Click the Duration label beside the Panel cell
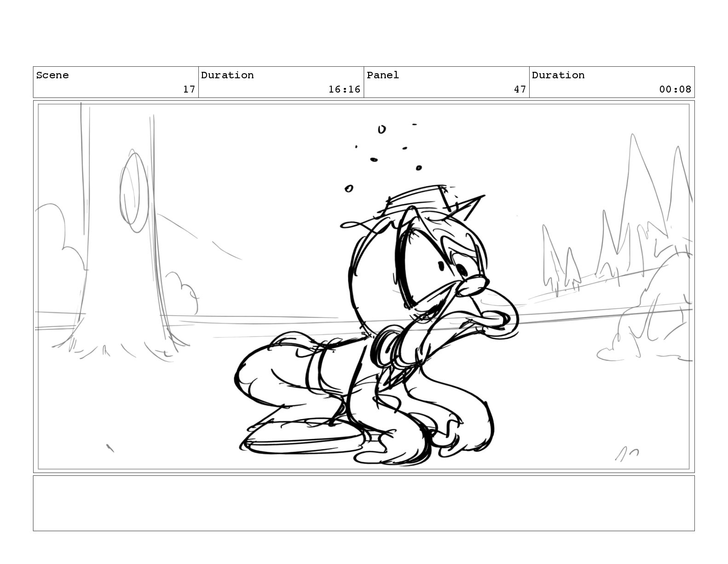Image resolution: width=728 pixels, height=564 pixels. (x=558, y=75)
